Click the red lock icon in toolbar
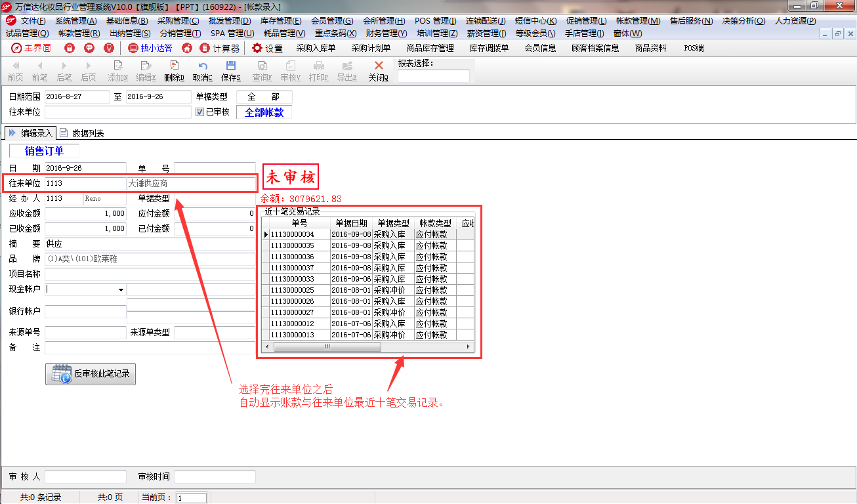The image size is (857, 504). [69, 48]
